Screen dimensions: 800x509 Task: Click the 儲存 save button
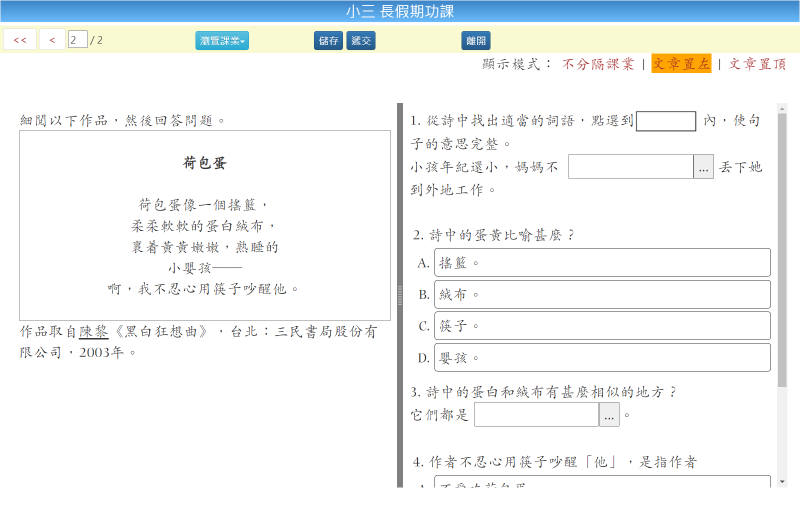pyautogui.click(x=328, y=40)
